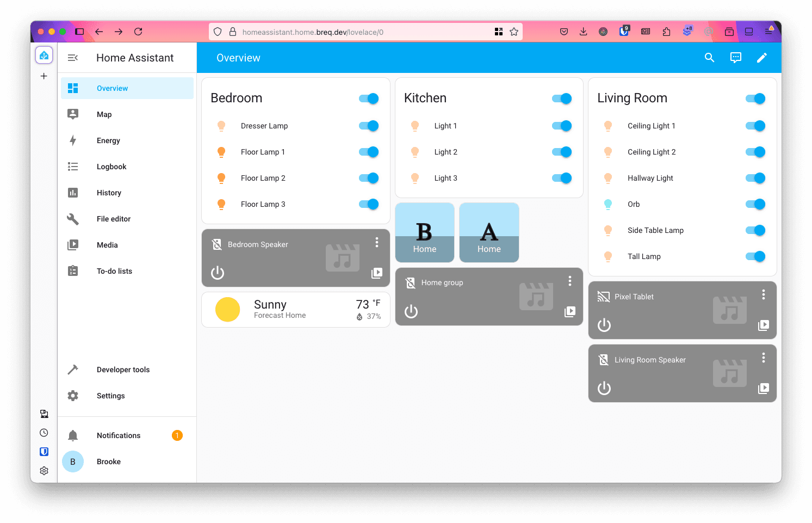Toggle the Dresser Lamp switch
This screenshot has height=523, width=812.
tap(369, 126)
